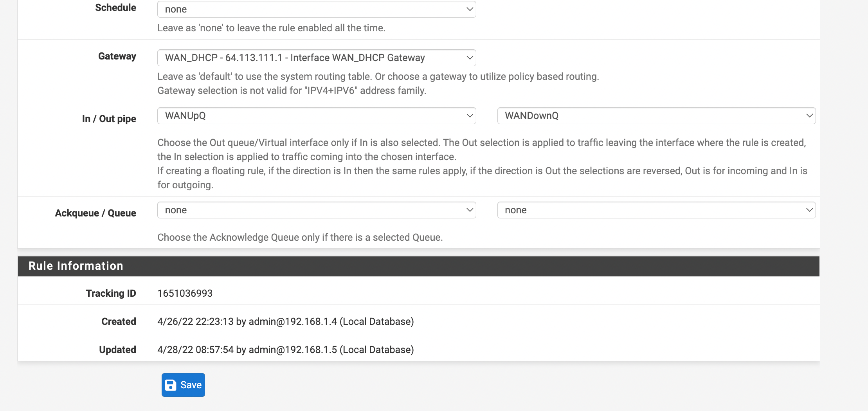Click the Tracking ID value 1651036993
The width and height of the screenshot is (868, 411).
coord(185,293)
